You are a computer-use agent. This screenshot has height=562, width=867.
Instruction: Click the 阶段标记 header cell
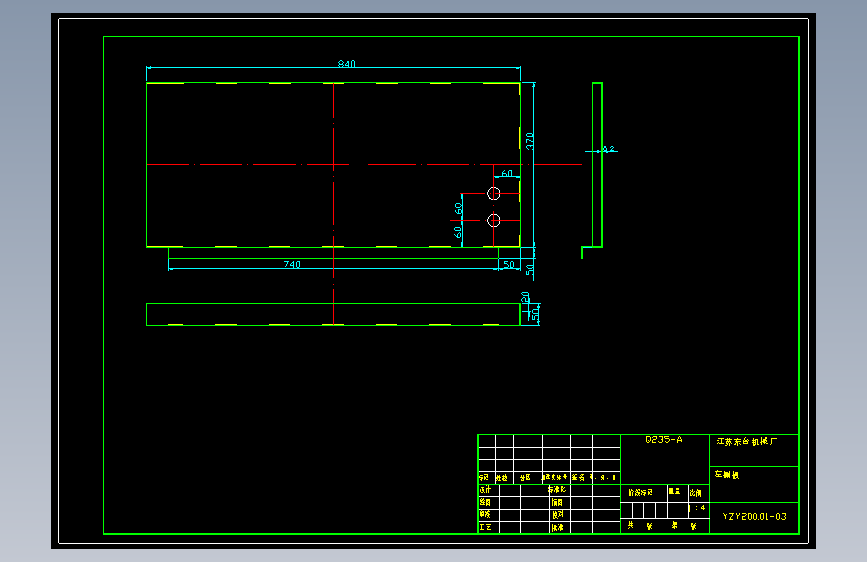click(640, 492)
